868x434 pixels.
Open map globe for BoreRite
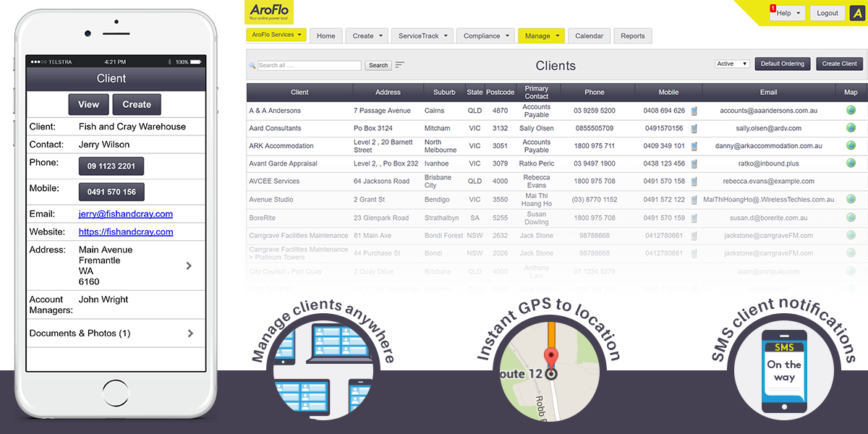pos(851,217)
